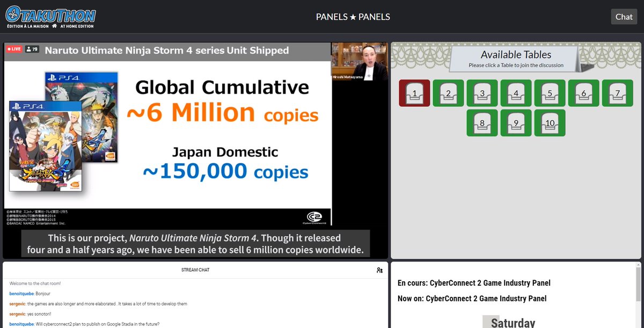Click the Available Tables sign
This screenshot has height=328, width=644.
[x=516, y=59]
